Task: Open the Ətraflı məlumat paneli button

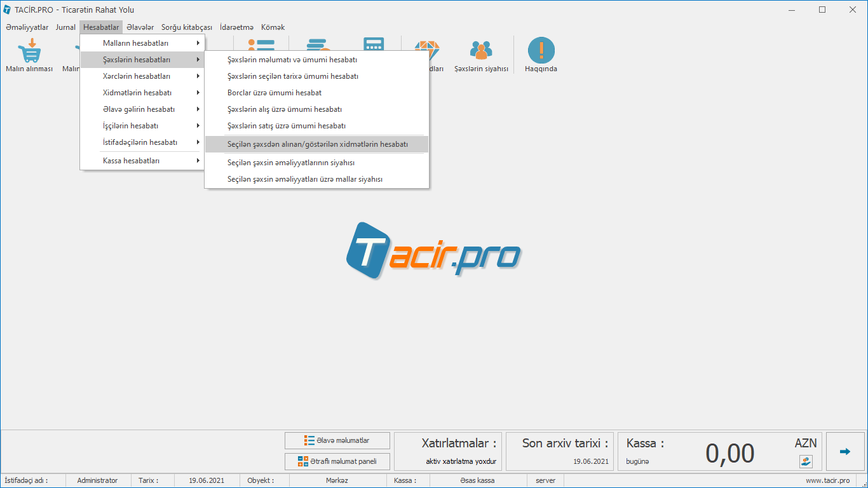Action: tap(337, 461)
